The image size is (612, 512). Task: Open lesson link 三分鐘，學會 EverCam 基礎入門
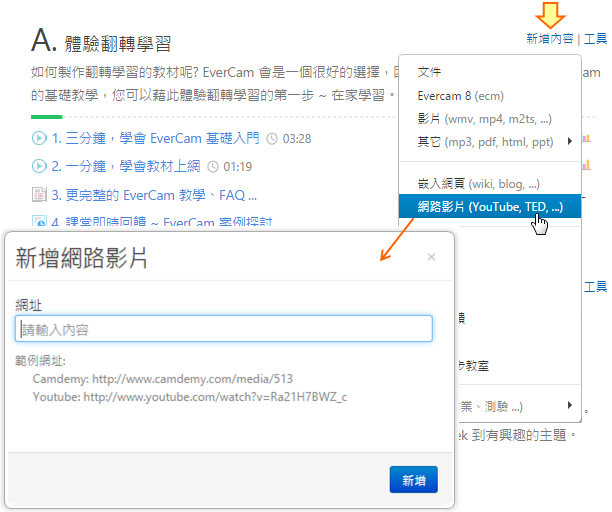(x=156, y=138)
